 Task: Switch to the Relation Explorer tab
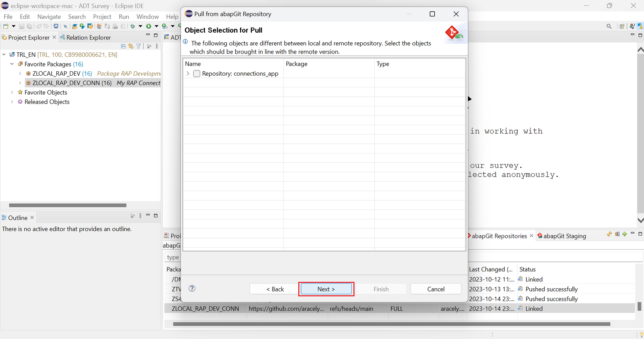pos(85,37)
